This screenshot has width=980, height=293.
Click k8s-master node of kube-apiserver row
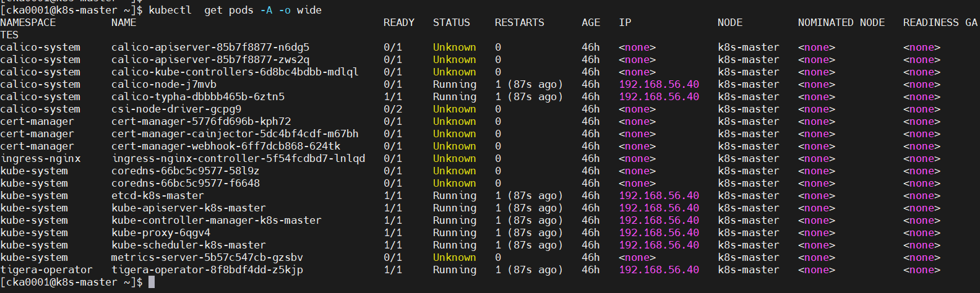(749, 208)
